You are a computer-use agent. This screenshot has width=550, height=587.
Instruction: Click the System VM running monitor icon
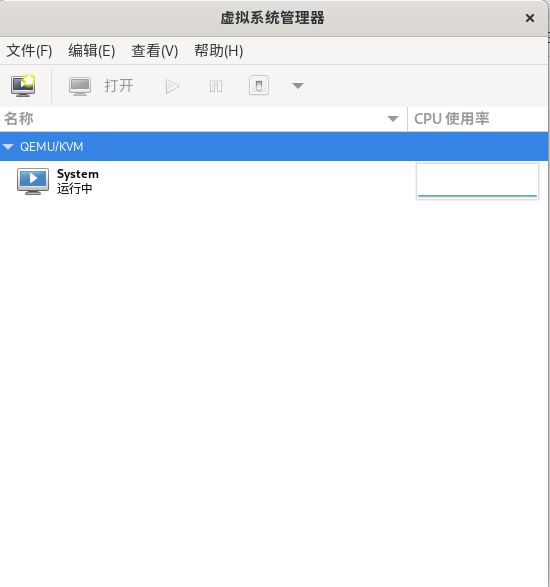(33, 182)
